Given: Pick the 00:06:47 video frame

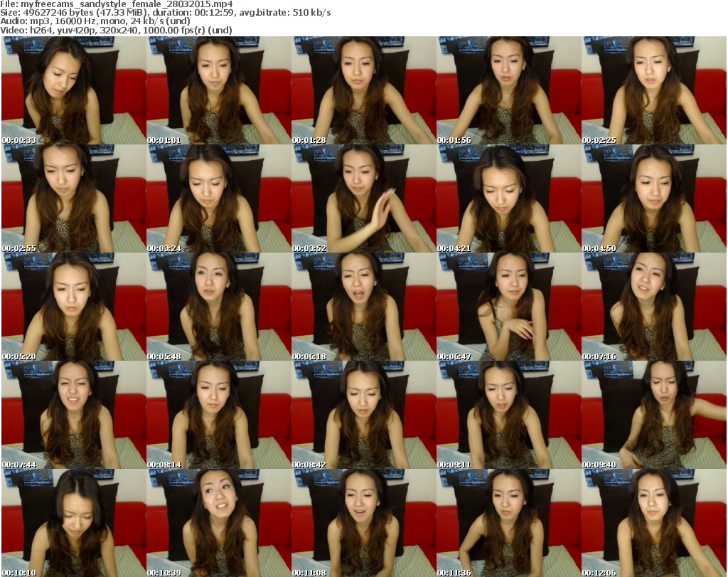Looking at the screenshot, I should 509,307.
